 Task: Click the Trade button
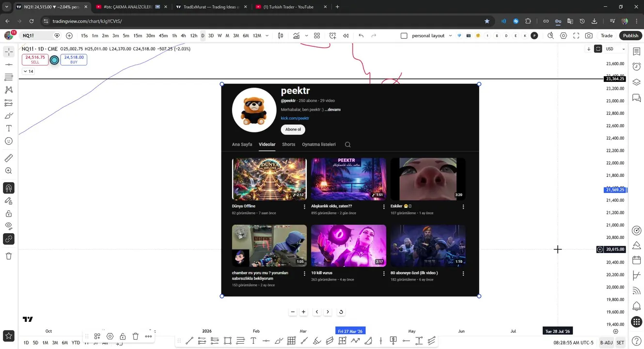[607, 35]
